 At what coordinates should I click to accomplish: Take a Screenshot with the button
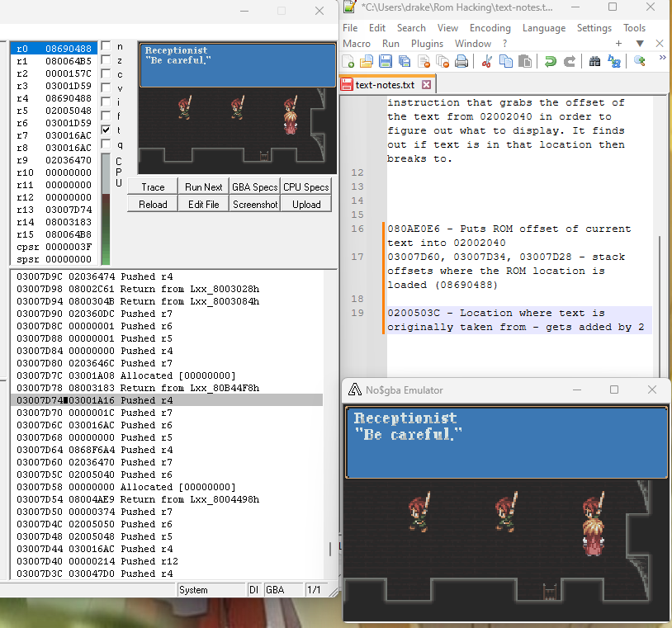tap(254, 205)
